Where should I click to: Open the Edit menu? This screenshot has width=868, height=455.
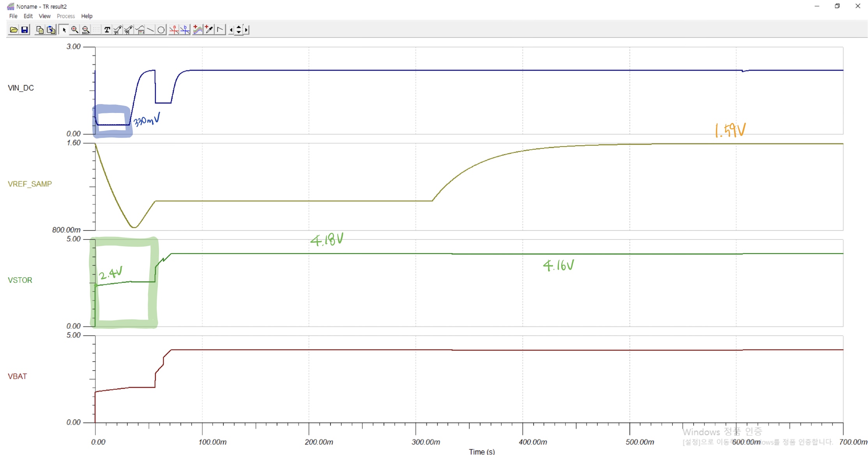(28, 16)
